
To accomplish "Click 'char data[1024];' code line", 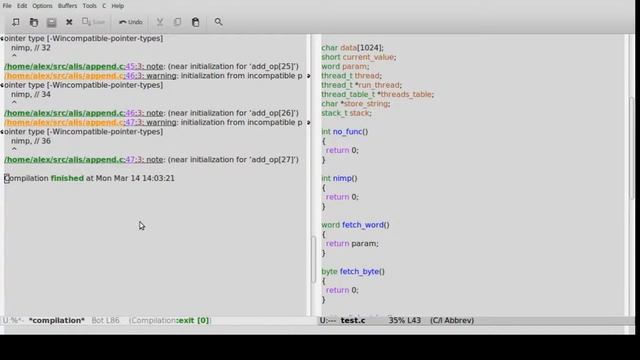I will pos(352,48).
